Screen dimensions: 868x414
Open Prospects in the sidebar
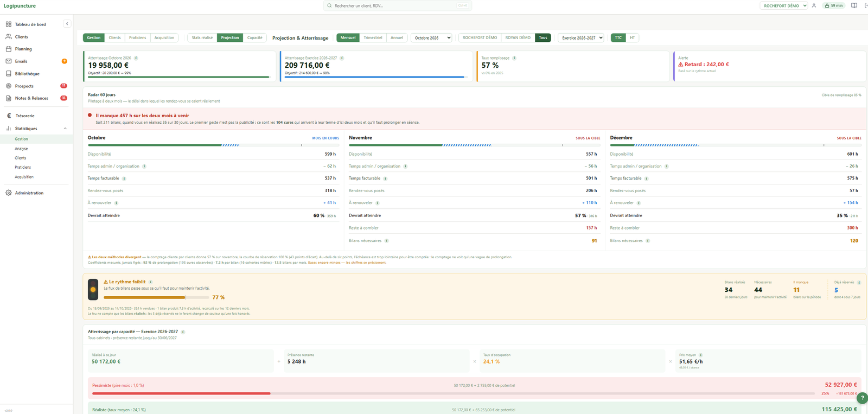[x=24, y=86]
